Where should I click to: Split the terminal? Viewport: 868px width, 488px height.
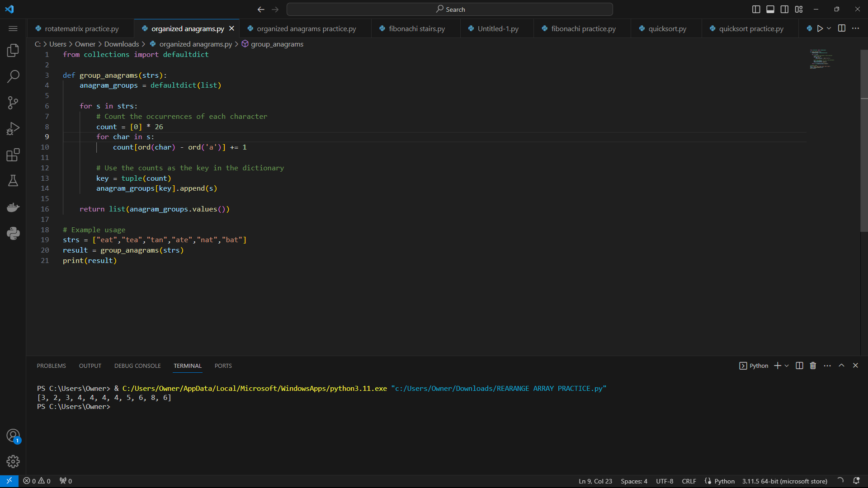click(x=799, y=366)
